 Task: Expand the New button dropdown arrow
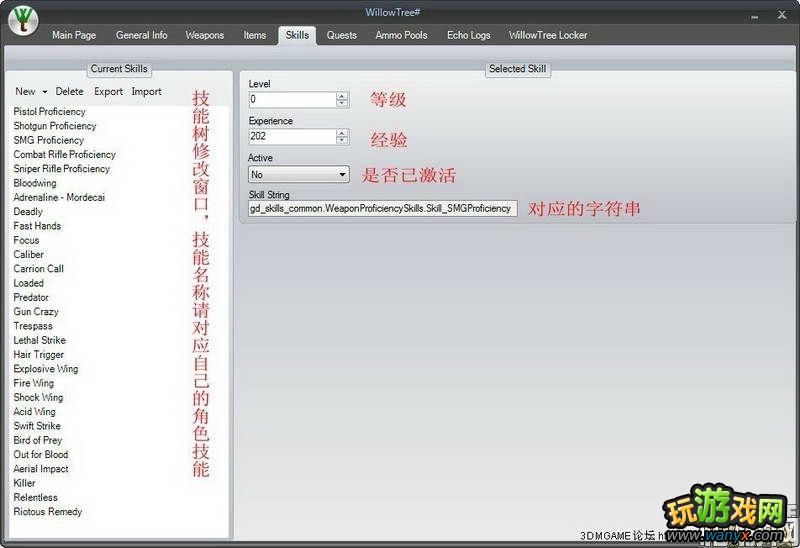[44, 92]
